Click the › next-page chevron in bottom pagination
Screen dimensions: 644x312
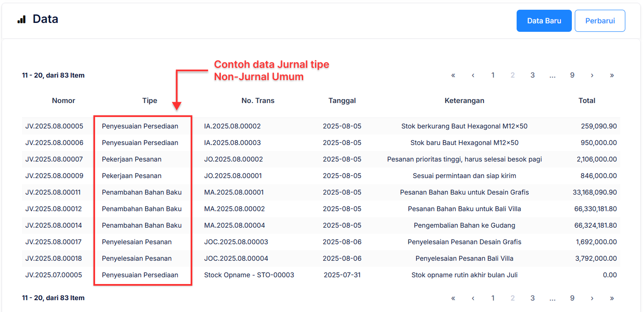[x=592, y=298]
